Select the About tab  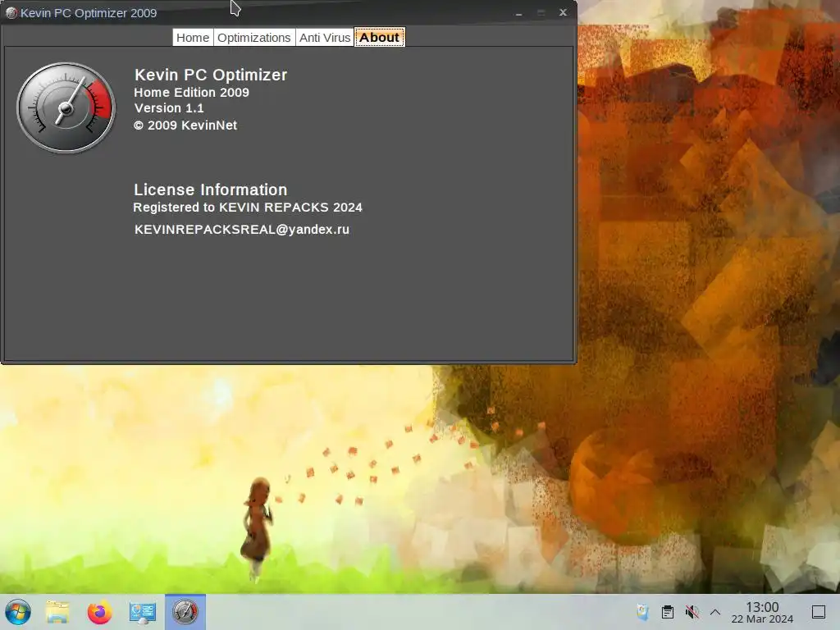pyautogui.click(x=379, y=38)
